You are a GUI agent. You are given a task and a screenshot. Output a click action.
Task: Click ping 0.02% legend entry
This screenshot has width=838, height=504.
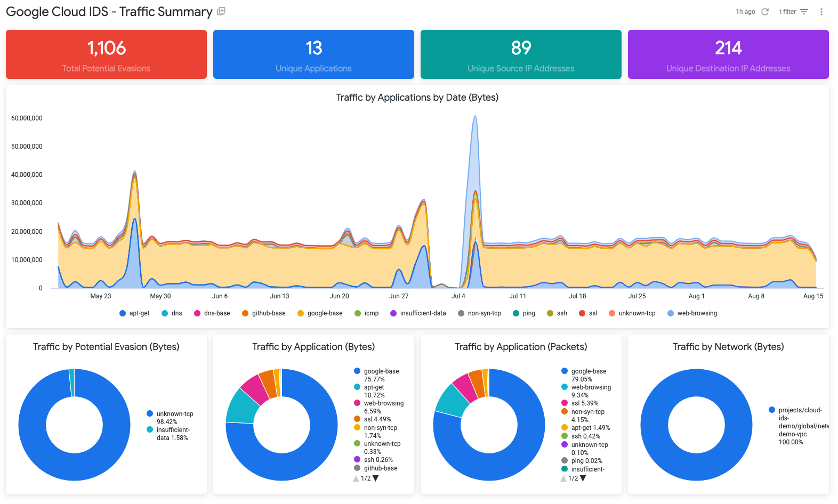click(582, 461)
